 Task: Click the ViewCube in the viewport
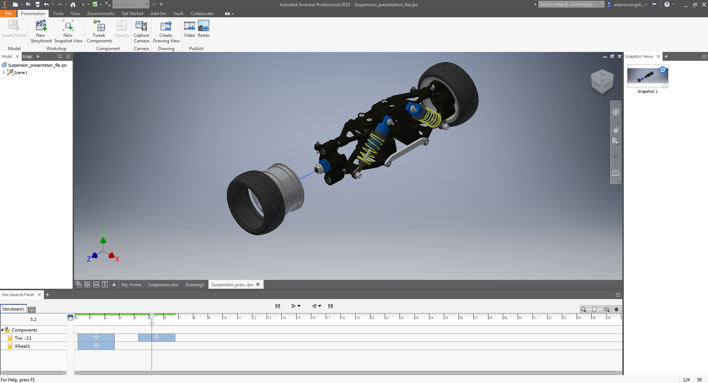pyautogui.click(x=602, y=81)
